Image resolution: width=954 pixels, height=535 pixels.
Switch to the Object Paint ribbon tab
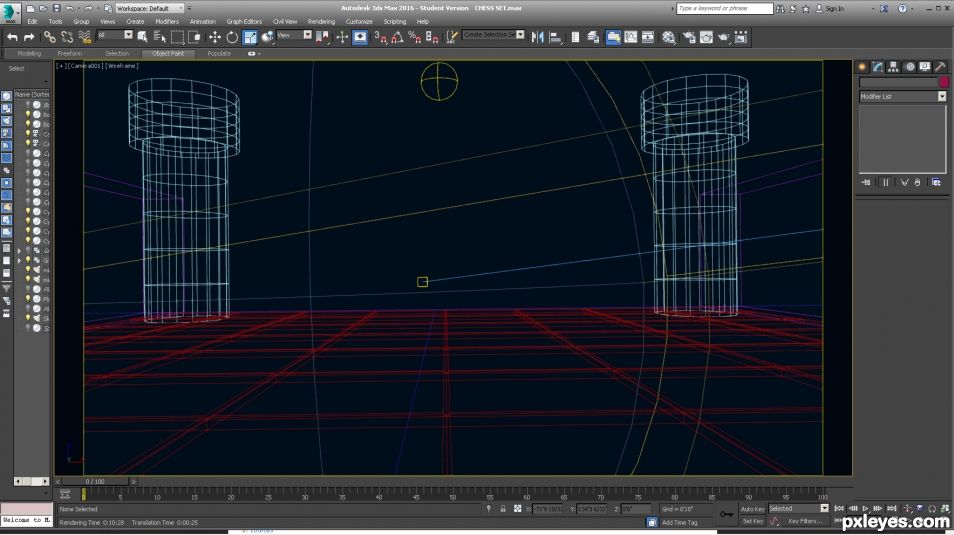168,54
